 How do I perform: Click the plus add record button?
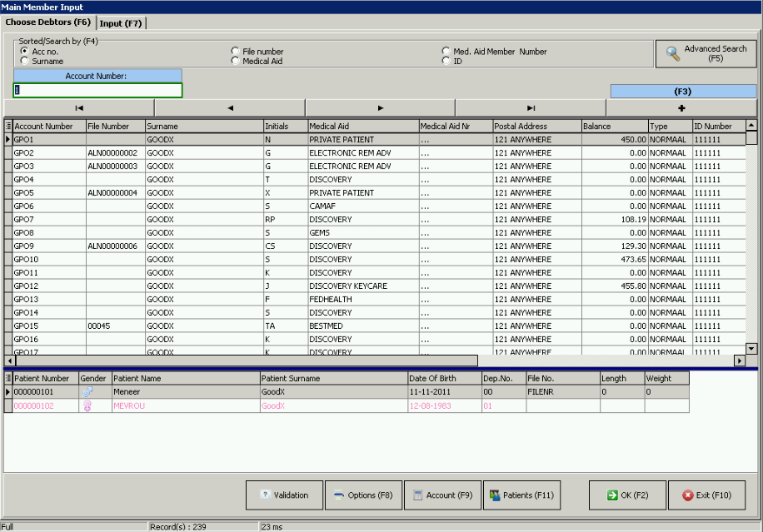(x=681, y=108)
